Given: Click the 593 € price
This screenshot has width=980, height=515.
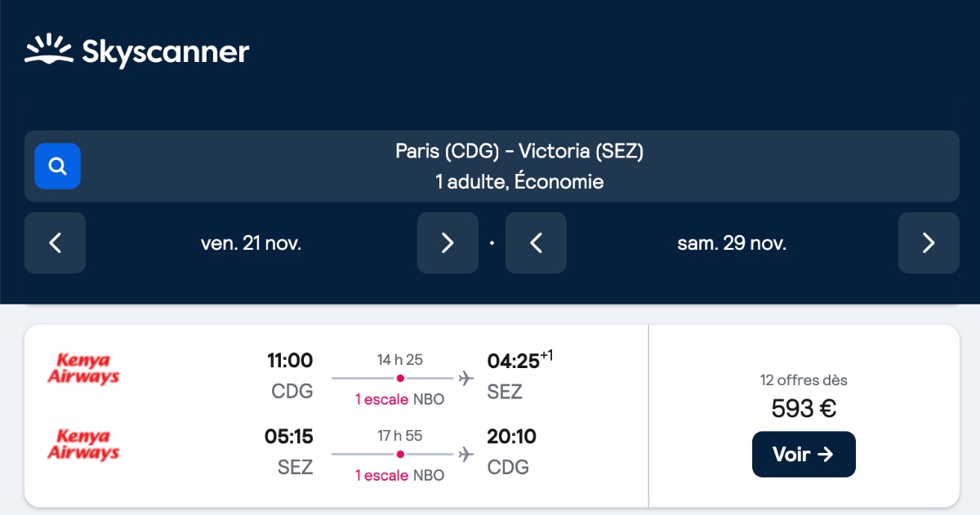Looking at the screenshot, I should [x=803, y=408].
